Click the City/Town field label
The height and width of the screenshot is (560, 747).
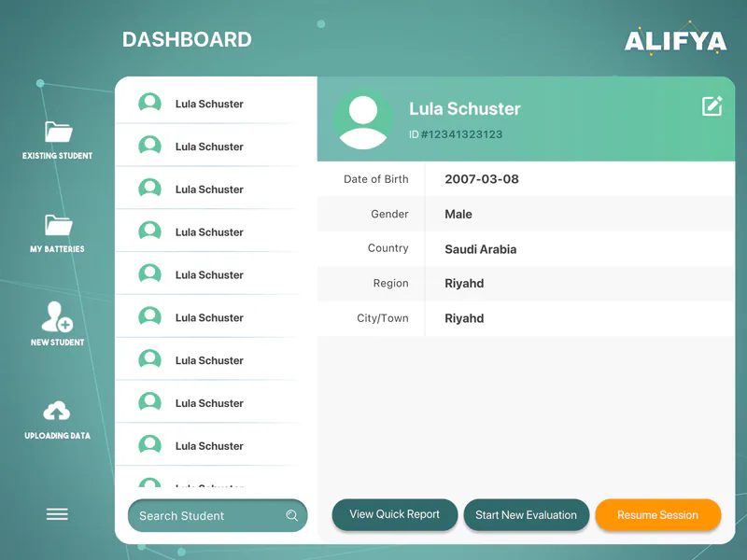click(x=383, y=318)
